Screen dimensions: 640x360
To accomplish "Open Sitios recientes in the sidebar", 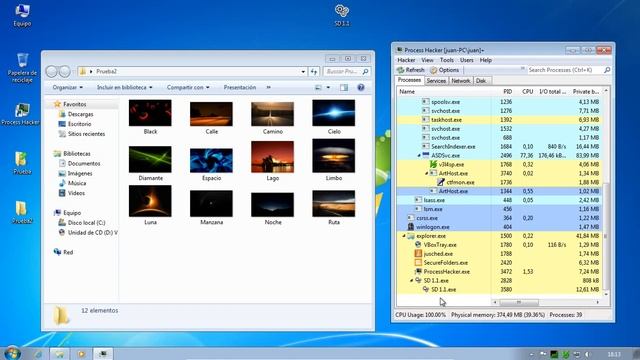I will pyautogui.click(x=86, y=133).
